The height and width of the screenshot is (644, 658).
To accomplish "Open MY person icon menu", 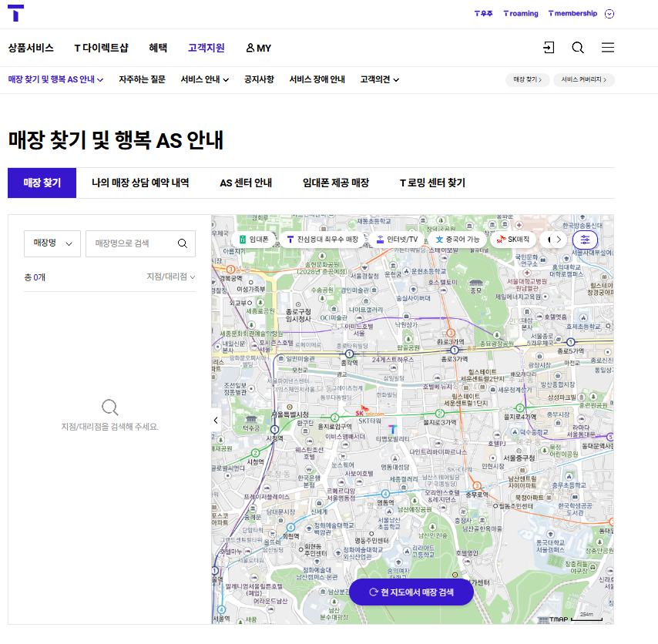I will point(259,48).
